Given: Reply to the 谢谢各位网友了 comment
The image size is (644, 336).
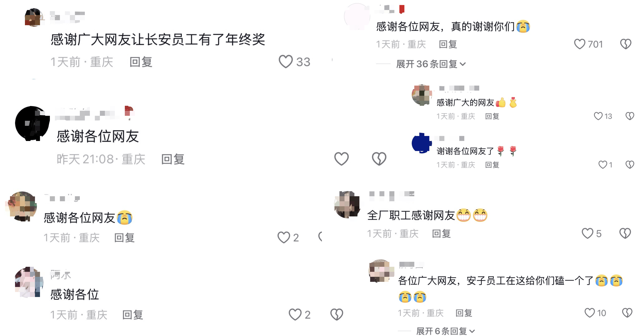Looking at the screenshot, I should click(492, 165).
